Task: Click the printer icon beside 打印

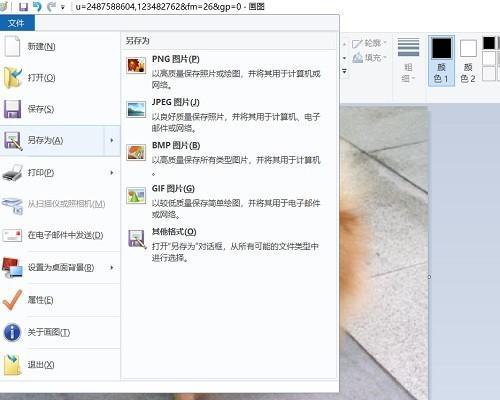Action: 13,172
